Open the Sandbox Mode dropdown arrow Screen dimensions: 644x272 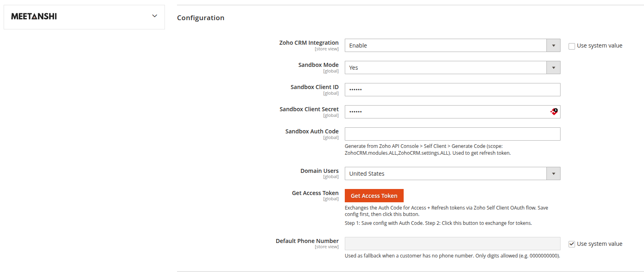[553, 68]
